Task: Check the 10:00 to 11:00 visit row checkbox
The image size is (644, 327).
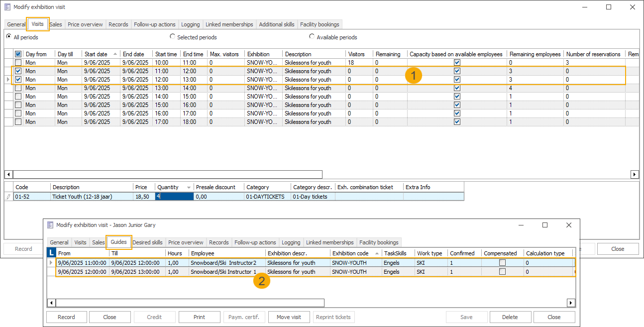Action: (x=18, y=63)
